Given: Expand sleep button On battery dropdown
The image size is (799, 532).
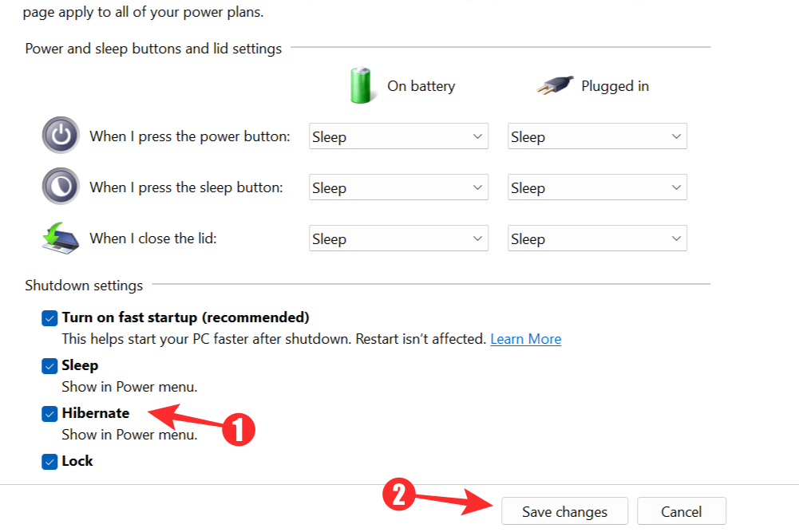Looking at the screenshot, I should click(x=398, y=187).
